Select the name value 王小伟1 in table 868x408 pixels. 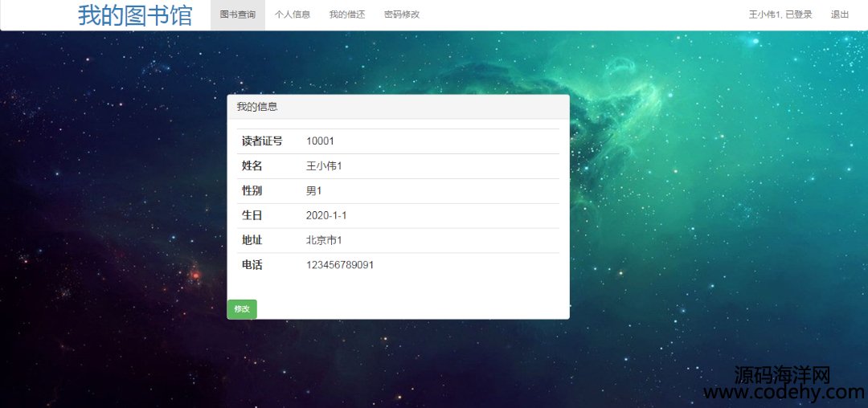click(x=324, y=166)
